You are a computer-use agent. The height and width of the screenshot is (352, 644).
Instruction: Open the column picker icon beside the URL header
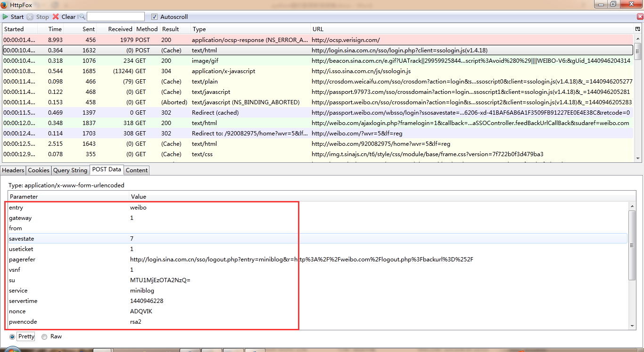click(x=638, y=29)
